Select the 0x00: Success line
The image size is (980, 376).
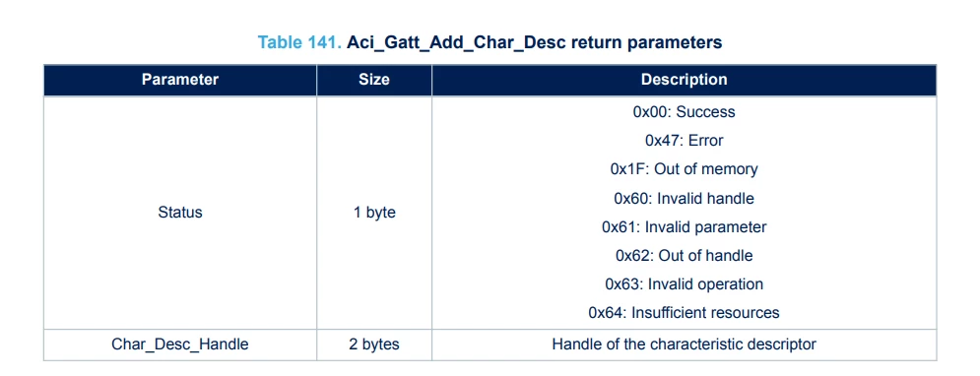[684, 112]
